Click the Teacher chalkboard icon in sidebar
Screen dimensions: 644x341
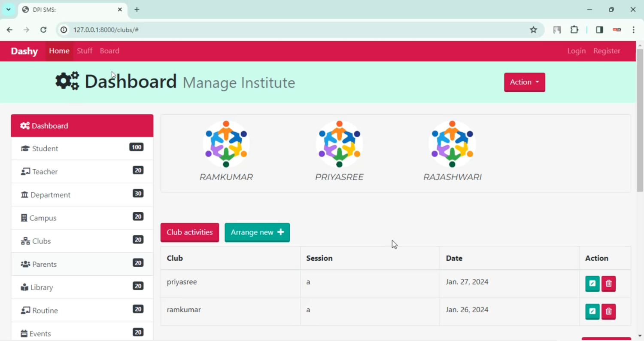25,172
